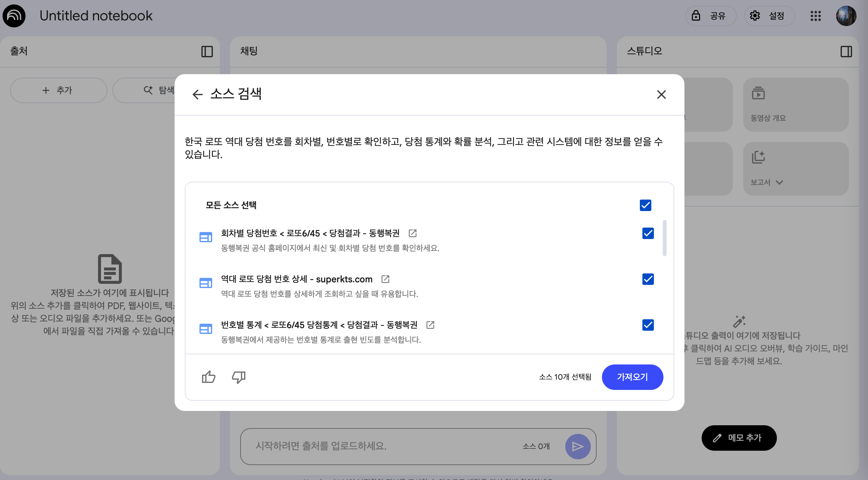868x480 pixels.
Task: Collapse the 출처 sources panel icon
Action: (207, 52)
